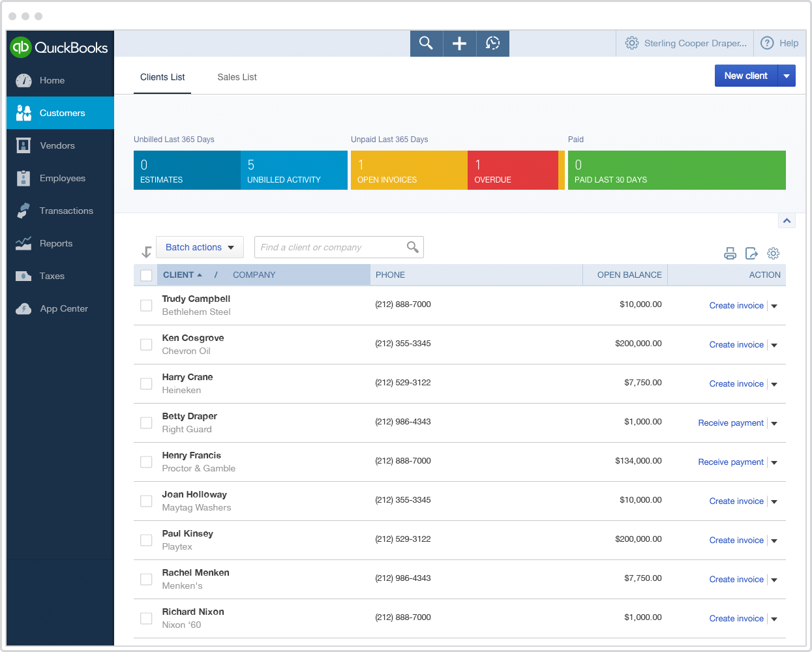Create invoice for Paul Kinsey
Viewport: 812px width, 652px height.
pyautogui.click(x=736, y=541)
